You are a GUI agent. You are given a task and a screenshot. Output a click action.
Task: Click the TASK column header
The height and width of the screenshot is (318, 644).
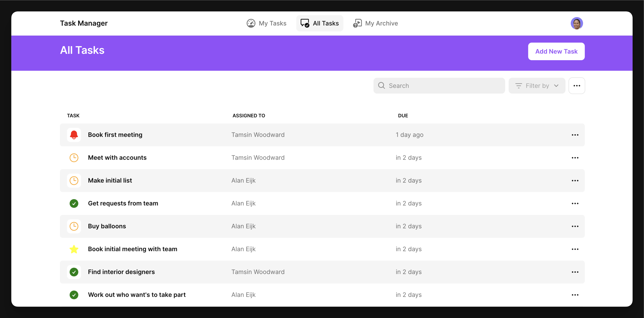73,116
